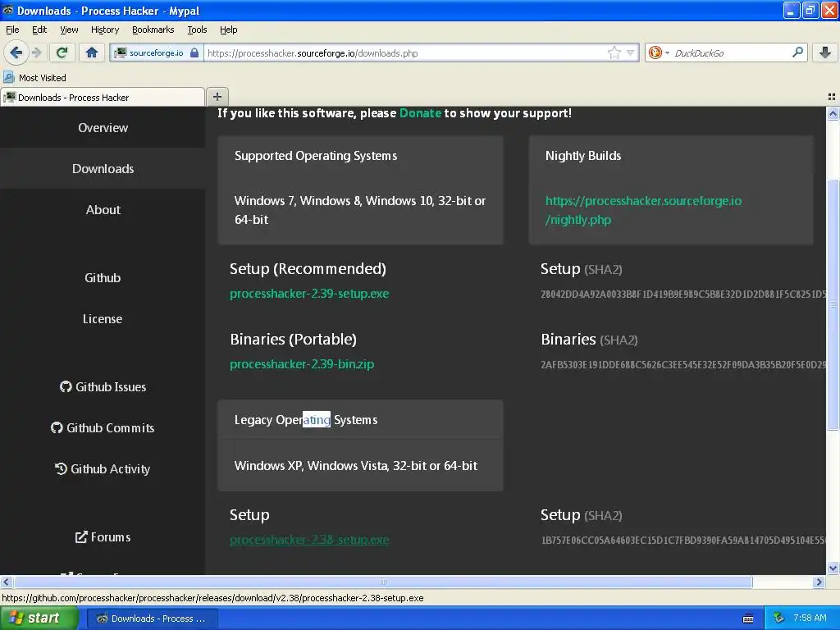The width and height of the screenshot is (840, 630).
Task: Select Downloads in the sidebar
Action: tap(103, 169)
